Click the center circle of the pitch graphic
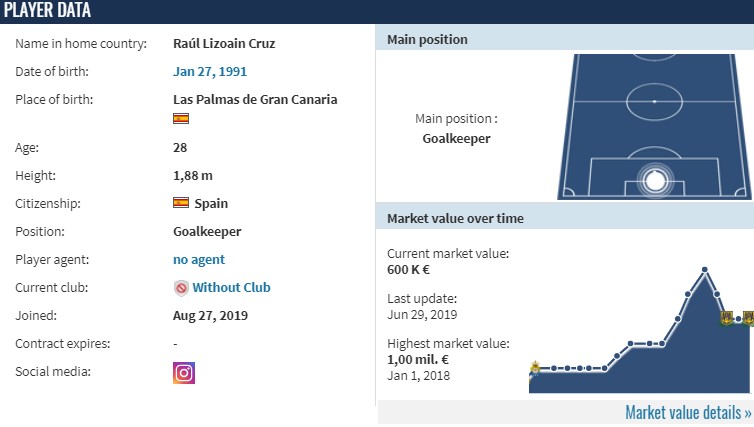754x427 pixels. pos(655,101)
